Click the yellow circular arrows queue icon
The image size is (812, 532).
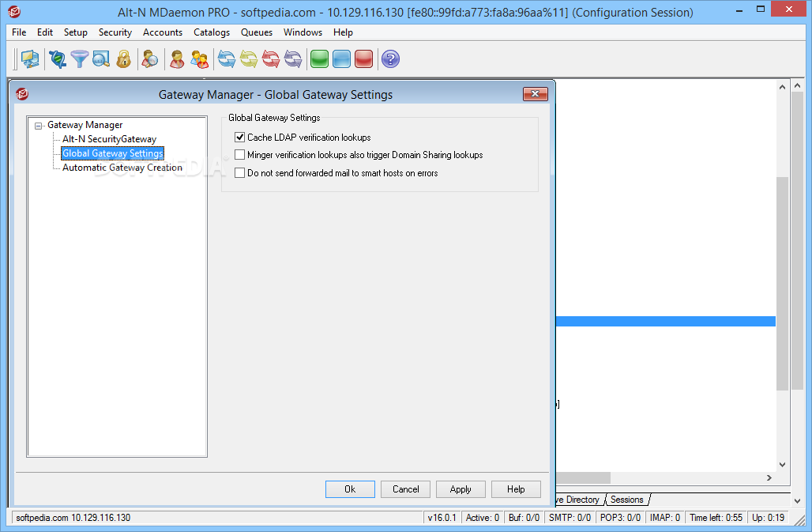(249, 59)
